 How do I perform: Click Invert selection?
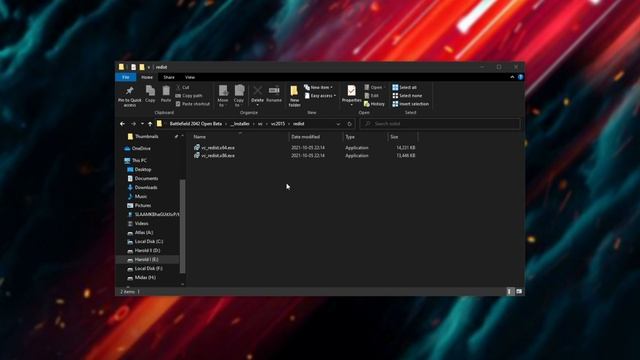pos(411,104)
